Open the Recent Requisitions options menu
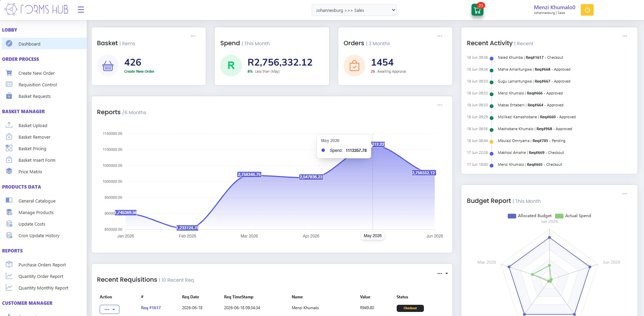Viewport: 644px width, 316px height. tap(443, 274)
